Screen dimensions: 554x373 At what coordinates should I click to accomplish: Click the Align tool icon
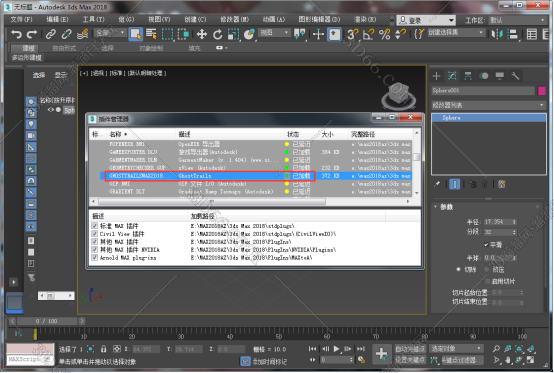(513, 34)
